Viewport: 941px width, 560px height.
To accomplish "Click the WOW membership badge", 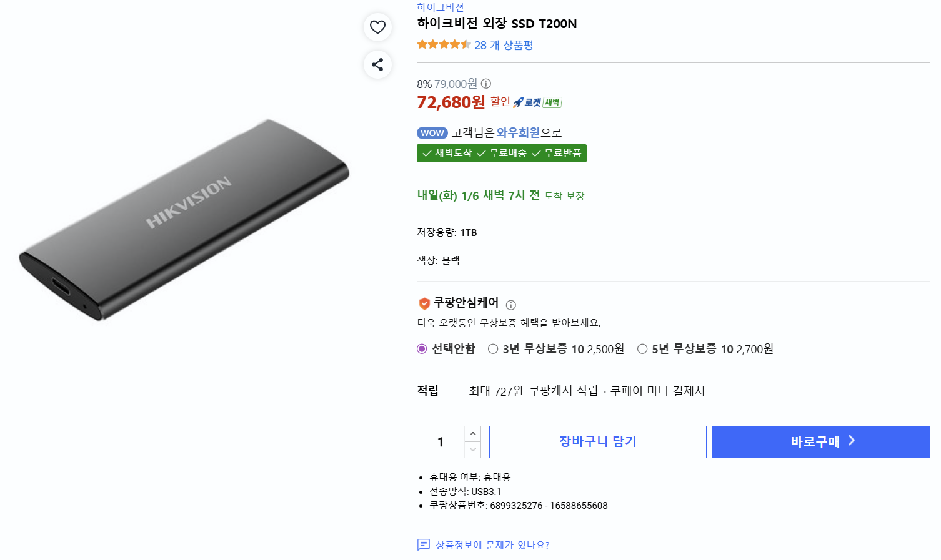I will pos(432,132).
